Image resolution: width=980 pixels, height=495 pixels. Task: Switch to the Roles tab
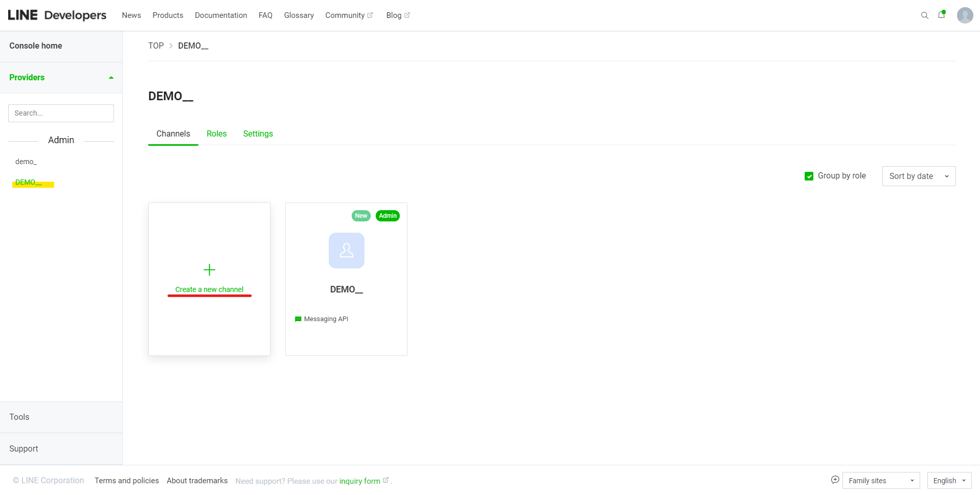click(216, 133)
